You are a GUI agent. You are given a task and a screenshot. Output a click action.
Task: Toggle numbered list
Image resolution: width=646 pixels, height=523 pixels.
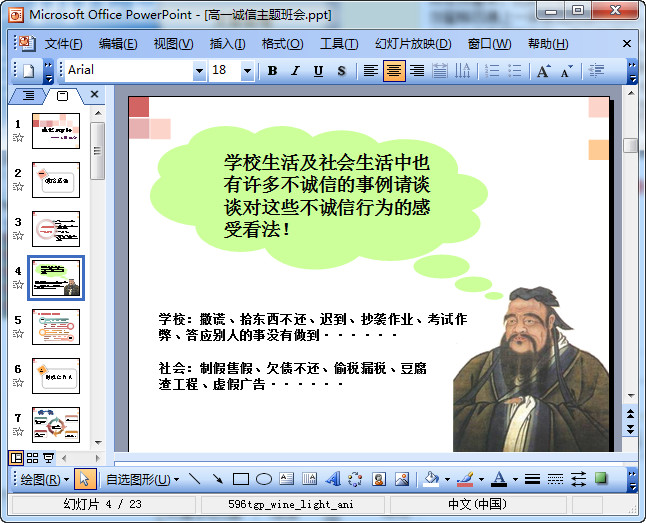[x=492, y=71]
